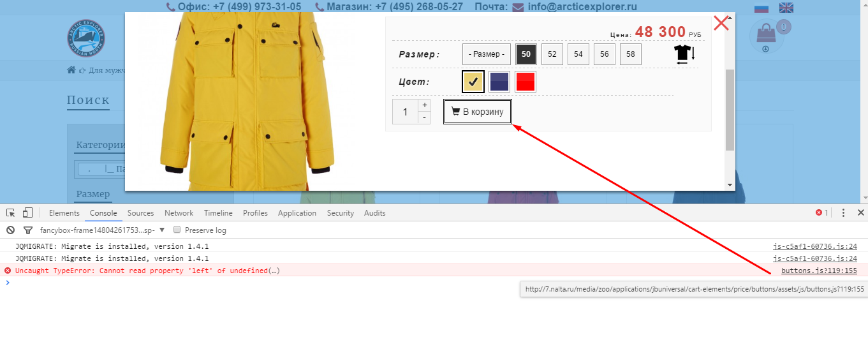Switch to the Network tab
This screenshot has width=868, height=349.
point(179,213)
